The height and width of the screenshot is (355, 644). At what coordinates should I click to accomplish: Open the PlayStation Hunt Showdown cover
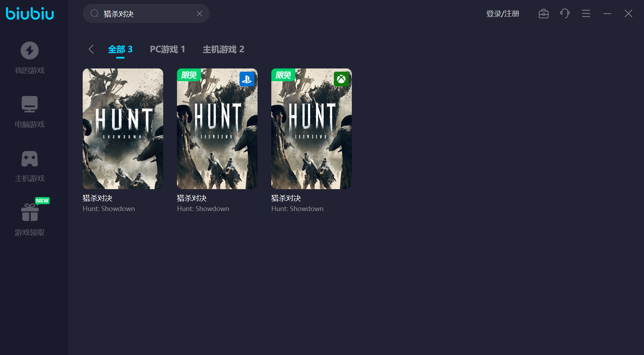tap(217, 129)
